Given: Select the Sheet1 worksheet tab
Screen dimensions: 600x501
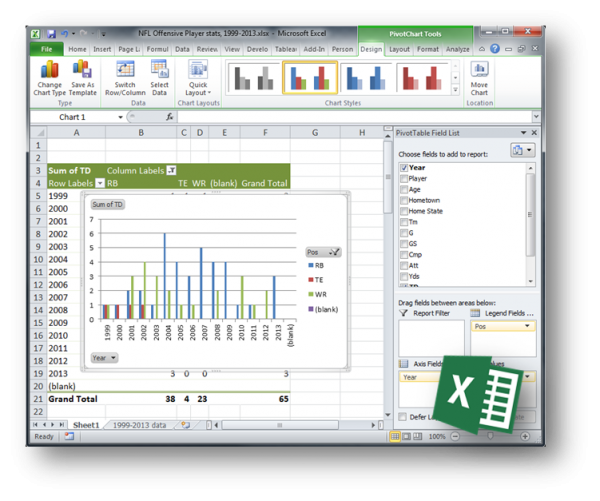Looking at the screenshot, I should coord(86,425).
